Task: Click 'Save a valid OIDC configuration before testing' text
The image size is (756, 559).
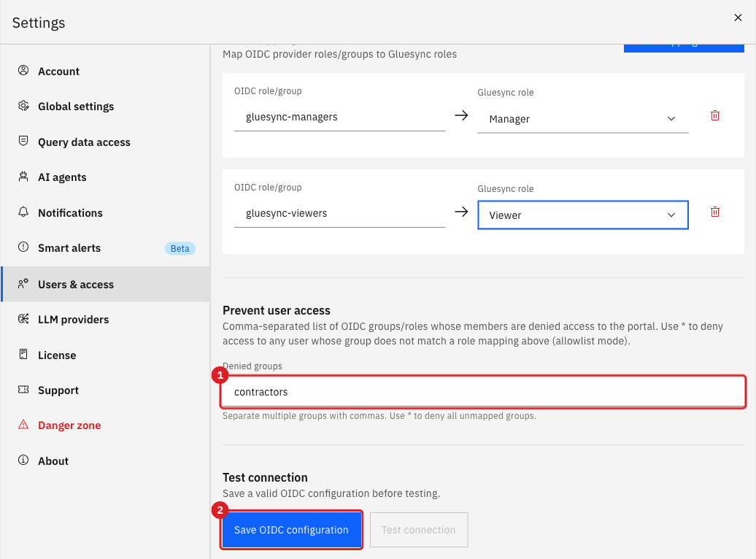Action: pyautogui.click(x=331, y=493)
